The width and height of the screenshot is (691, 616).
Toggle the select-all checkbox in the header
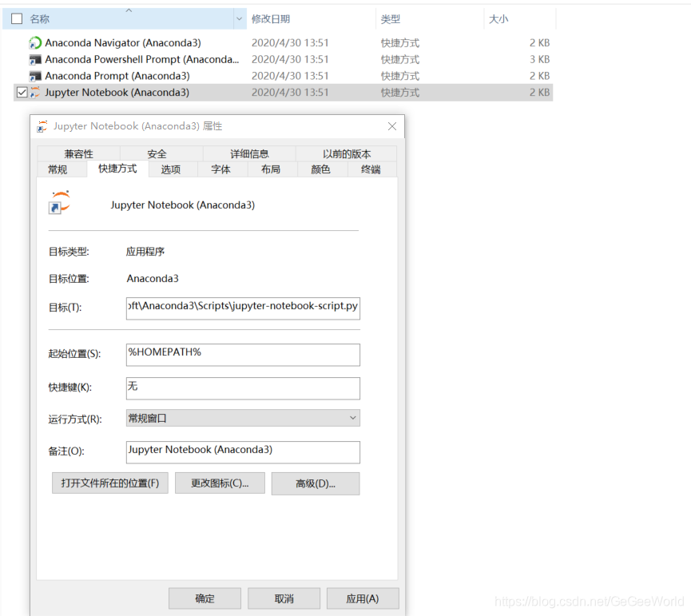point(17,18)
